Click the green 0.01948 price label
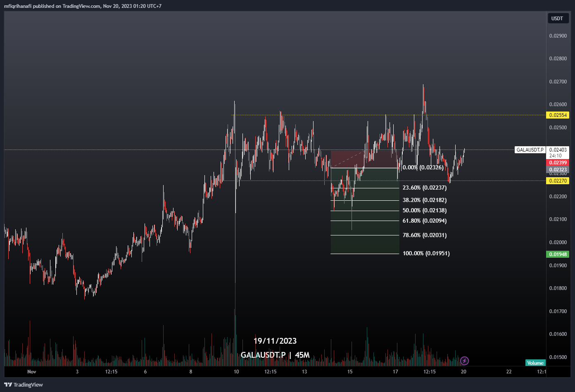 click(x=558, y=254)
